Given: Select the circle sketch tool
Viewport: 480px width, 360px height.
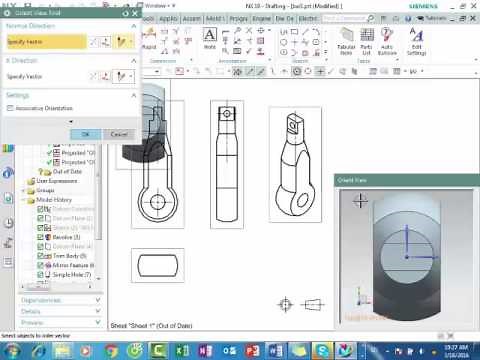Looking at the screenshot, I should coord(283,42).
